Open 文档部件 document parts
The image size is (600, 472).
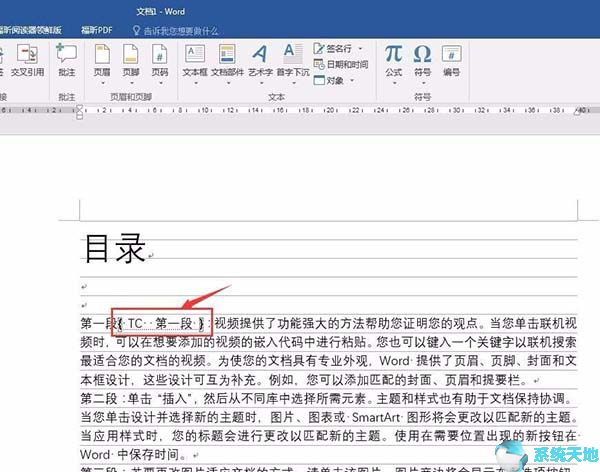coord(227,58)
